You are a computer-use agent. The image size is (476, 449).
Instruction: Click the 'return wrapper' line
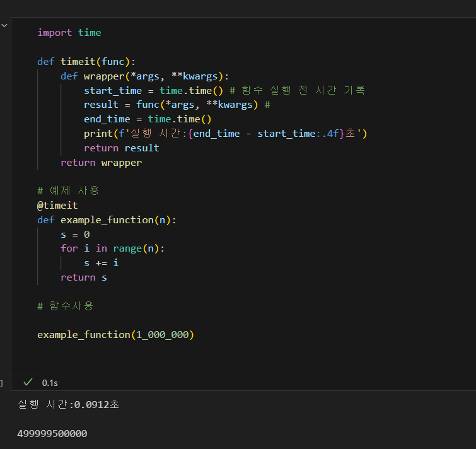click(x=102, y=163)
